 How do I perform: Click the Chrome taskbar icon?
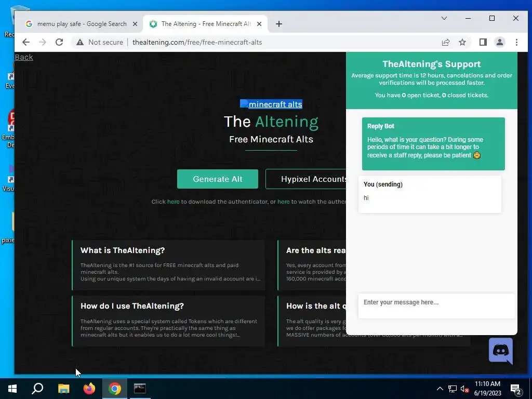115,389
